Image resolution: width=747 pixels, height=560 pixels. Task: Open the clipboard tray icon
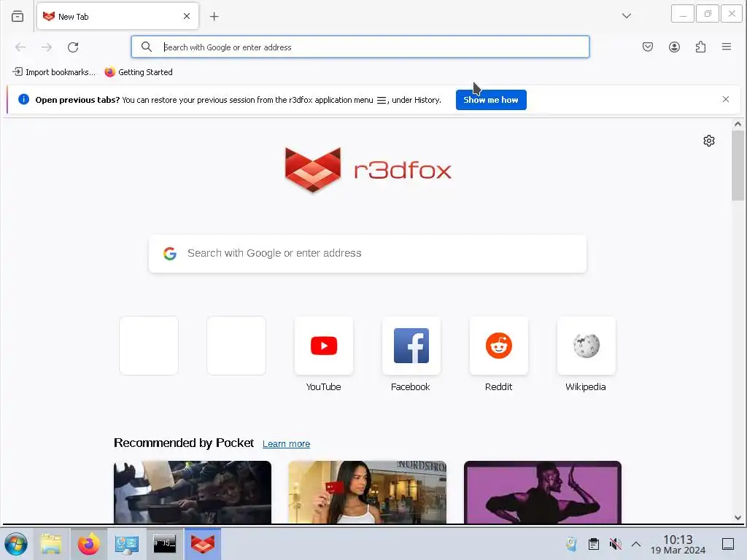coord(594,544)
